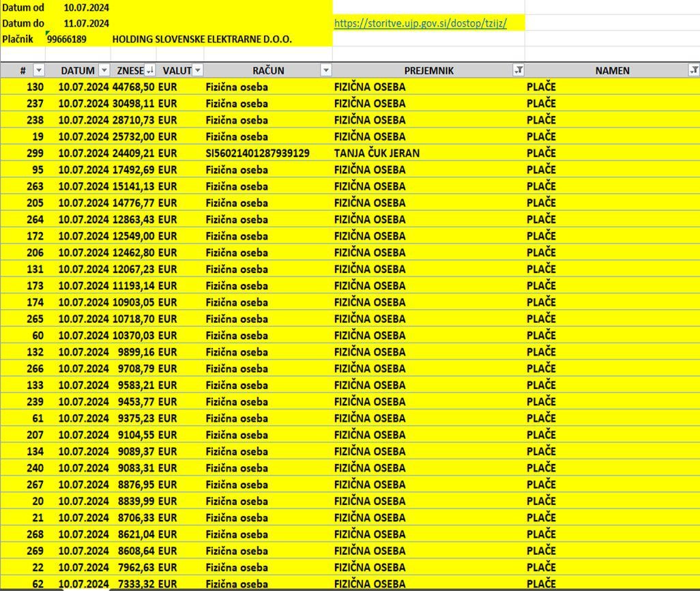Select the Datum od value 10.07.2024

(x=86, y=8)
